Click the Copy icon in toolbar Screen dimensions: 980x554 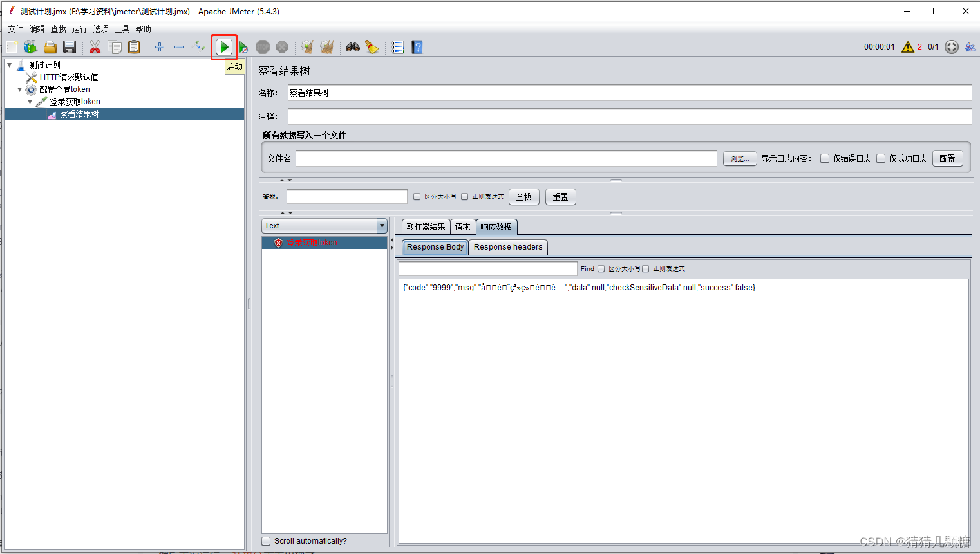tap(115, 47)
